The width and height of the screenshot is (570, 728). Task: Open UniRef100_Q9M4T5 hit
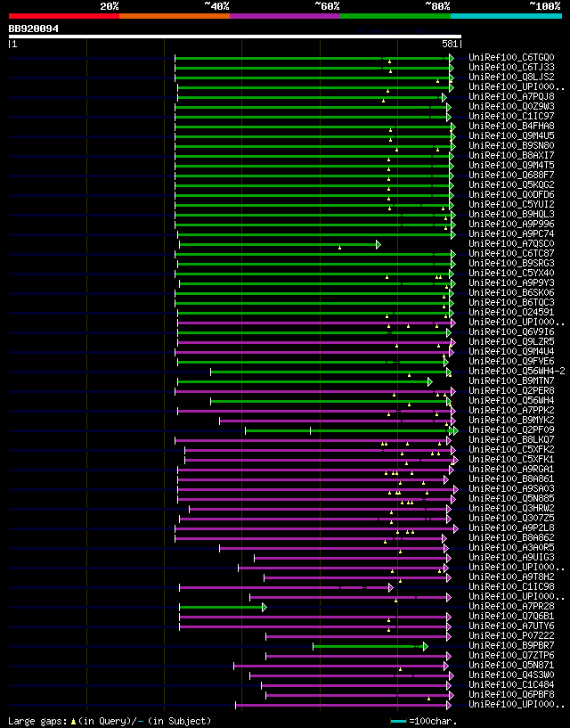[511, 165]
